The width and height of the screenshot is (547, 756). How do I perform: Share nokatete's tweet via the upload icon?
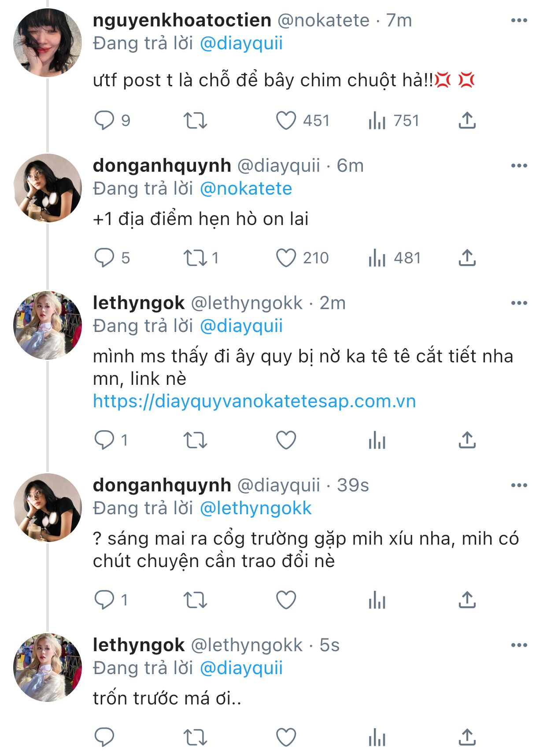[467, 120]
